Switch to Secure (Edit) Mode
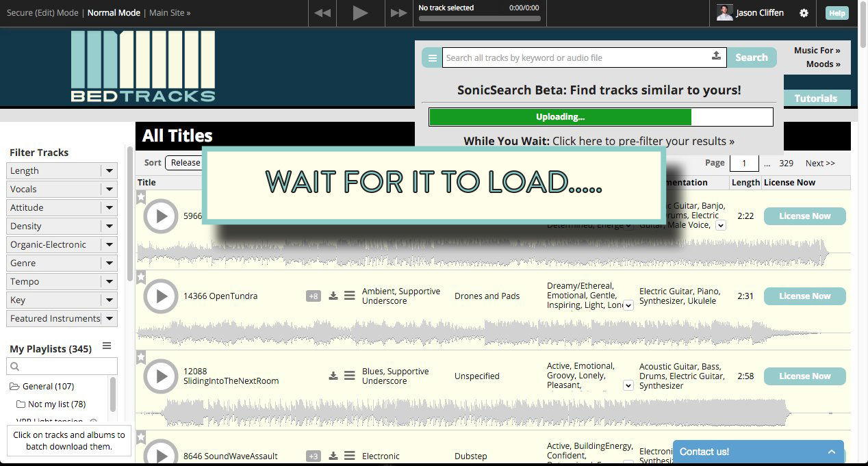The height and width of the screenshot is (466, 868). (42, 13)
